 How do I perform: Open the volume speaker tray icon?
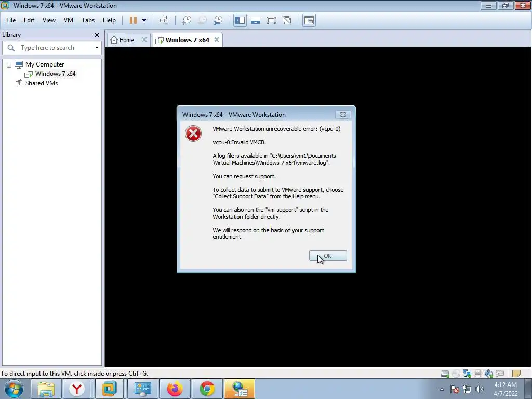click(x=480, y=389)
